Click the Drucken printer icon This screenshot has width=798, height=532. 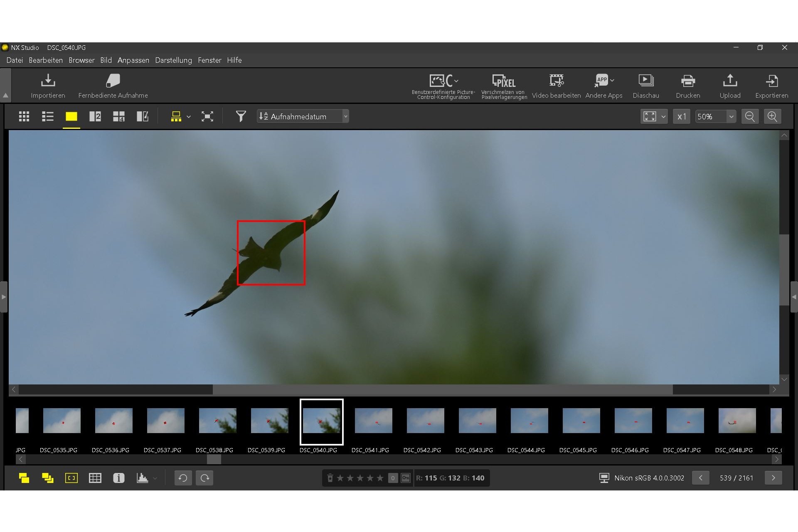(x=688, y=81)
